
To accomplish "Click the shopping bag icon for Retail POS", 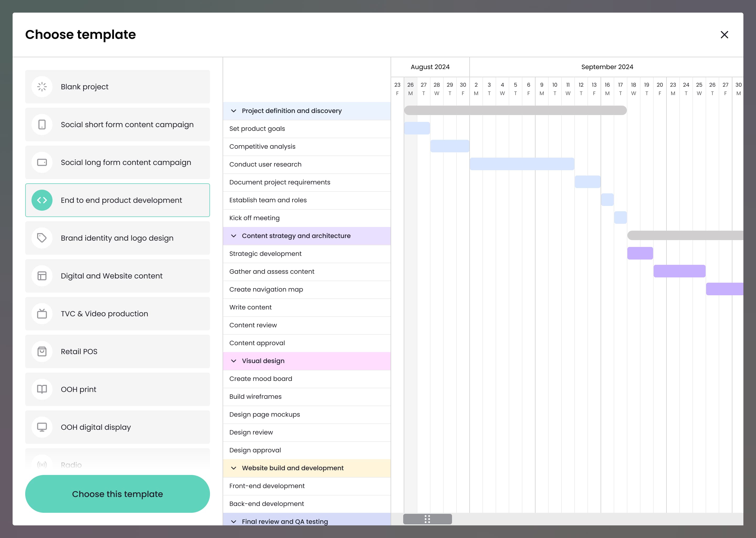I will pyautogui.click(x=42, y=351).
